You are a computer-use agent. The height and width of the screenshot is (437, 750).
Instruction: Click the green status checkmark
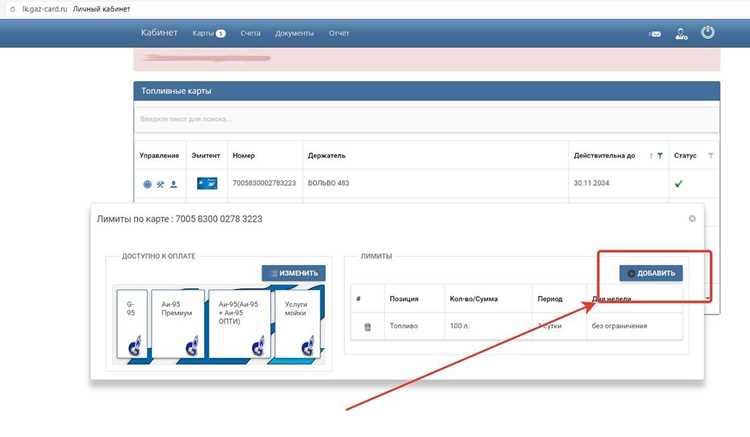tap(678, 184)
